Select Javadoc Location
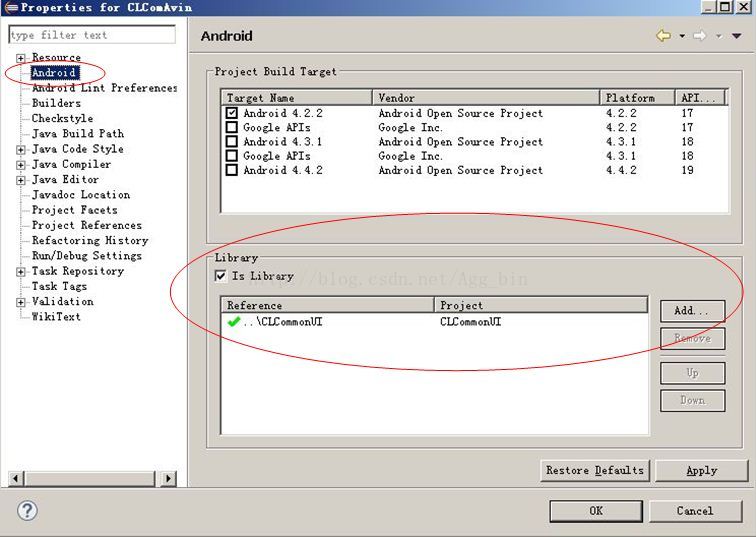Image resolution: width=756 pixels, height=537 pixels. pos(81,195)
